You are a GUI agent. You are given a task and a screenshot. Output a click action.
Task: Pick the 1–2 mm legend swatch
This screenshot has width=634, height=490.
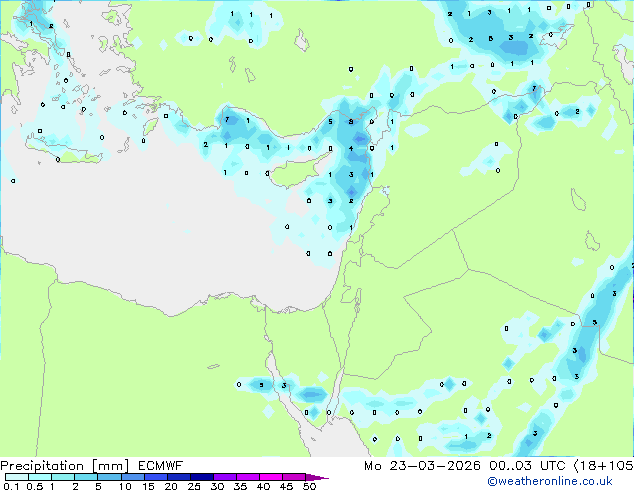63,477
